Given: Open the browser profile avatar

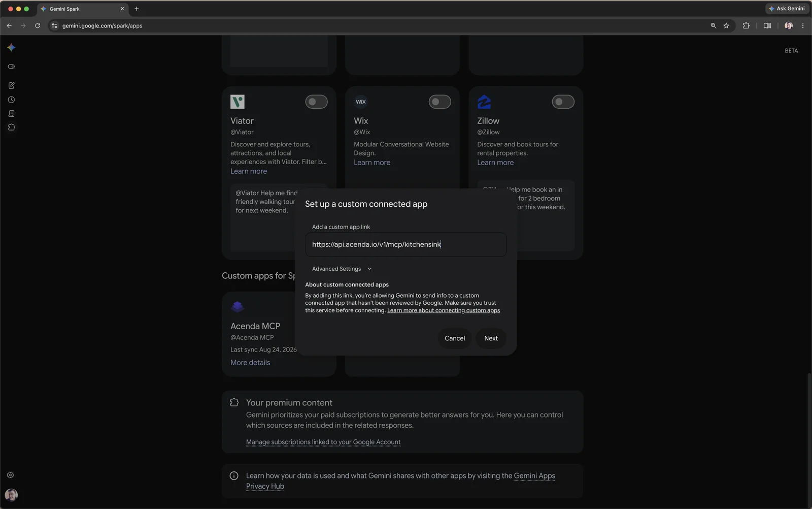Looking at the screenshot, I should coord(789,25).
